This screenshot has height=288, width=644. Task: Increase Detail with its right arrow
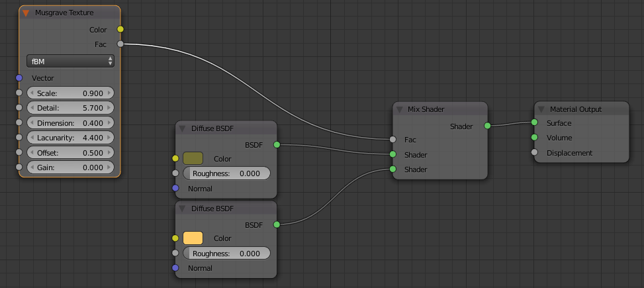click(109, 108)
